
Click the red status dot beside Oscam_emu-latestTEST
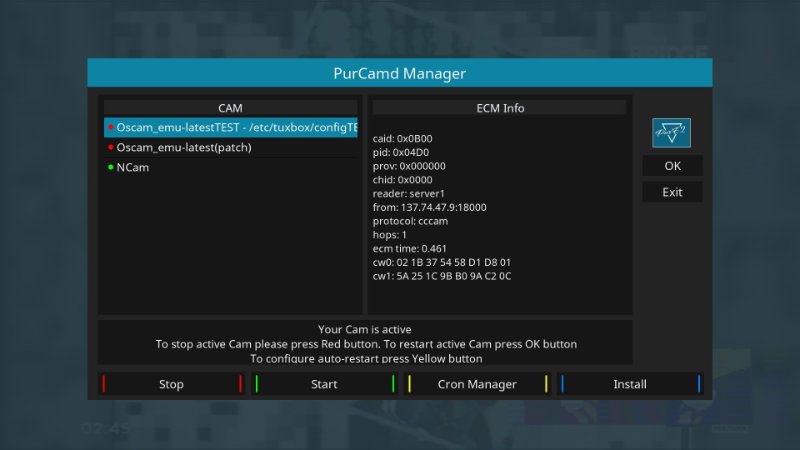point(111,127)
